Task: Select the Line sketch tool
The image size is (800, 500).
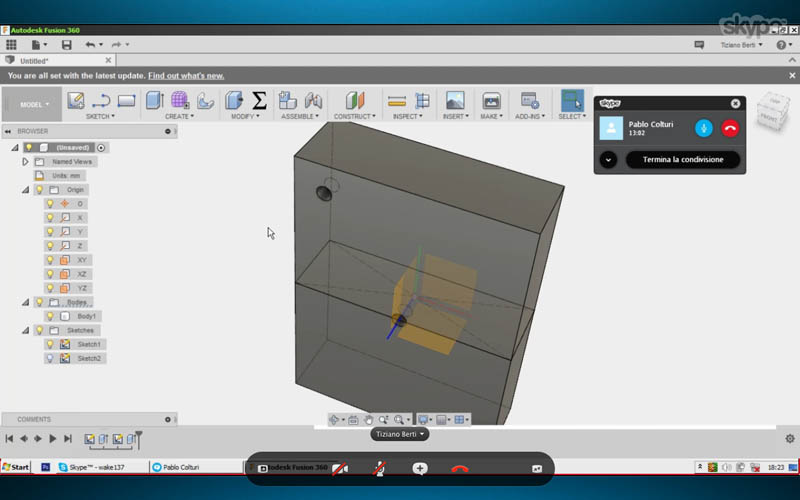Action: (x=101, y=101)
